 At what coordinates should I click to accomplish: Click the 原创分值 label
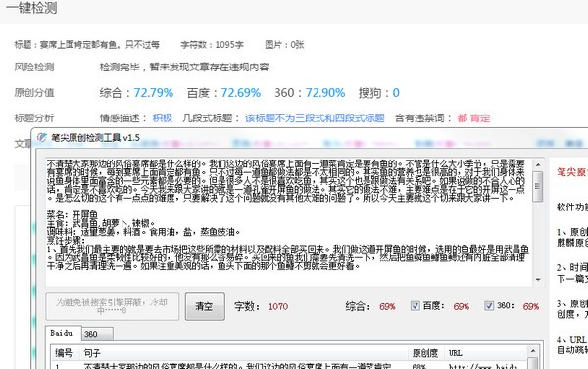[34, 93]
